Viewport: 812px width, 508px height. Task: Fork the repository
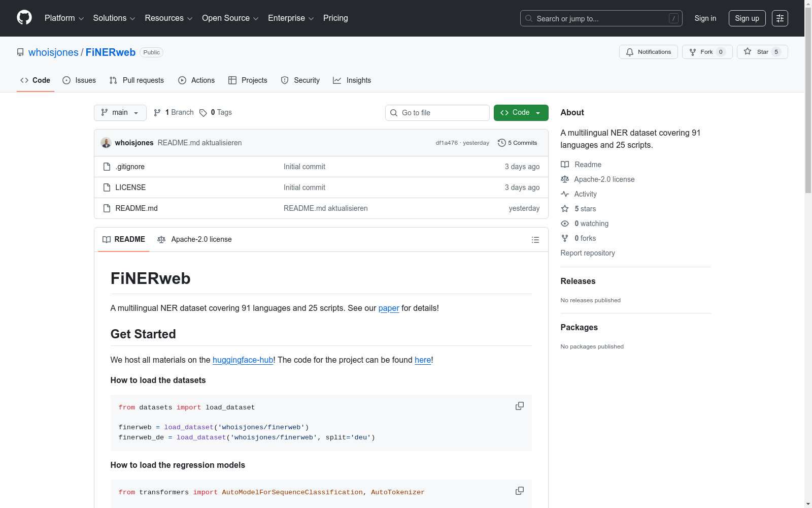[x=707, y=52]
